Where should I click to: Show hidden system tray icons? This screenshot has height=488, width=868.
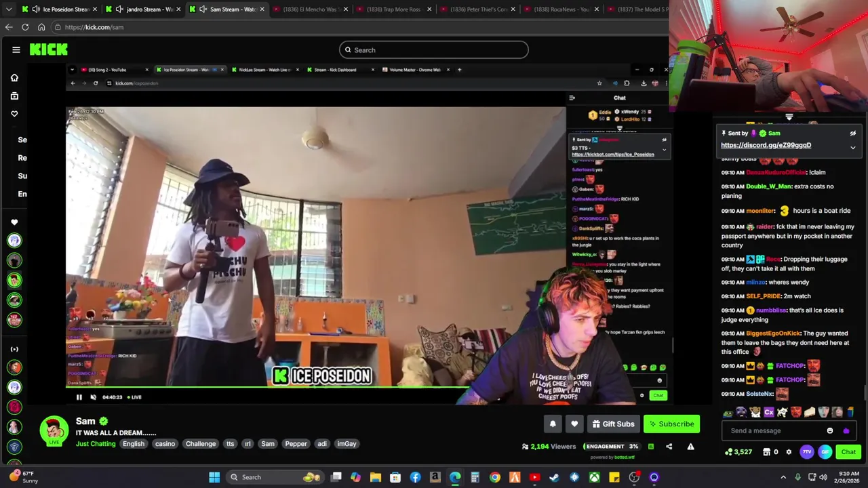[x=783, y=477]
